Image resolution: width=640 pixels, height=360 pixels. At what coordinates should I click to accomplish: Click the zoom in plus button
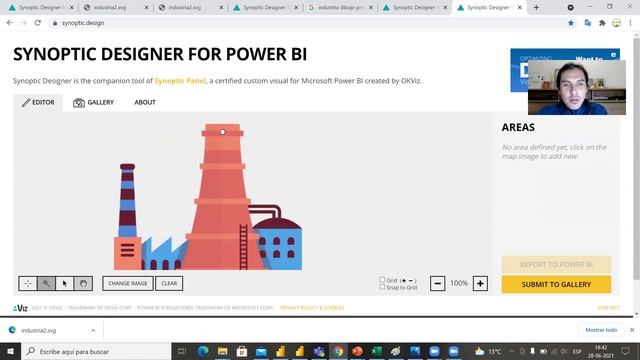coord(480,283)
